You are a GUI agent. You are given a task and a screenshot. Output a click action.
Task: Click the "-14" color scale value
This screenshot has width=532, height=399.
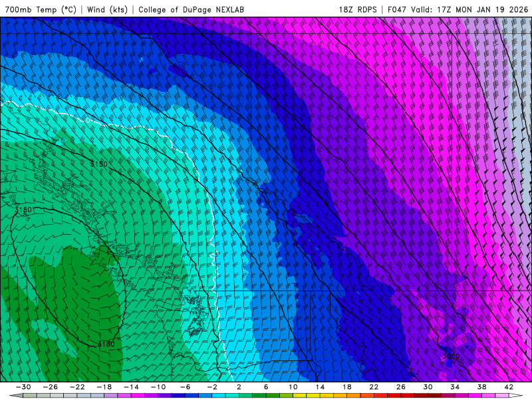pos(131,387)
